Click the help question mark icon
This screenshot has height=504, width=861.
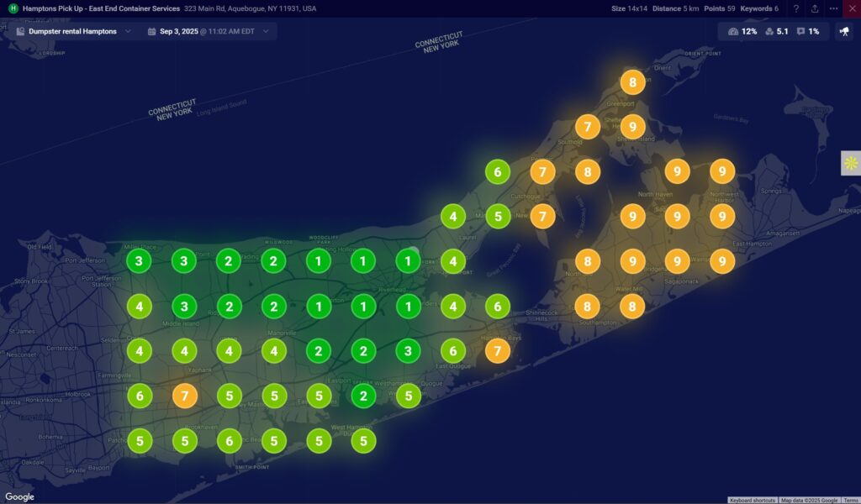click(x=796, y=8)
